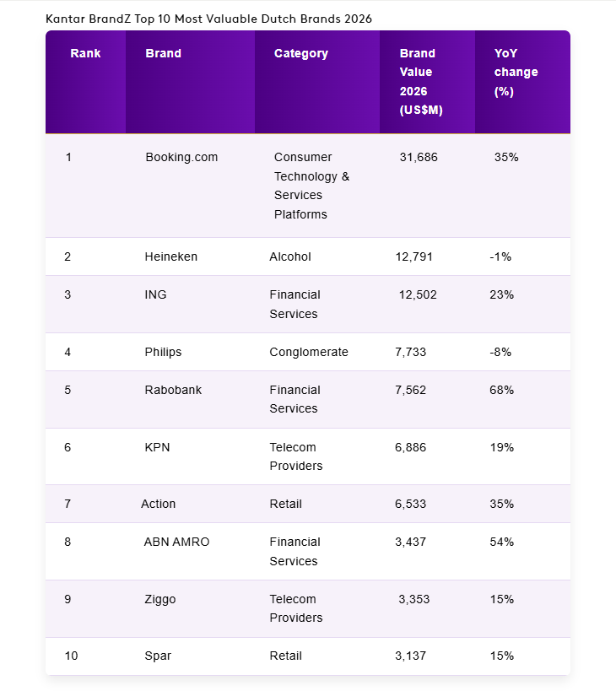Click the 31,686 brand value
The height and width of the screenshot is (691, 616).
(419, 157)
